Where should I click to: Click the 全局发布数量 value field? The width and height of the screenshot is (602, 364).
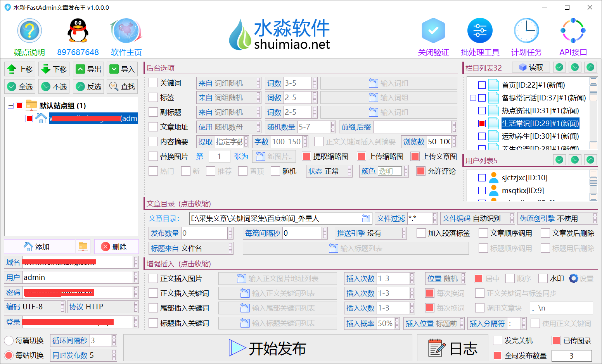tap(571, 355)
